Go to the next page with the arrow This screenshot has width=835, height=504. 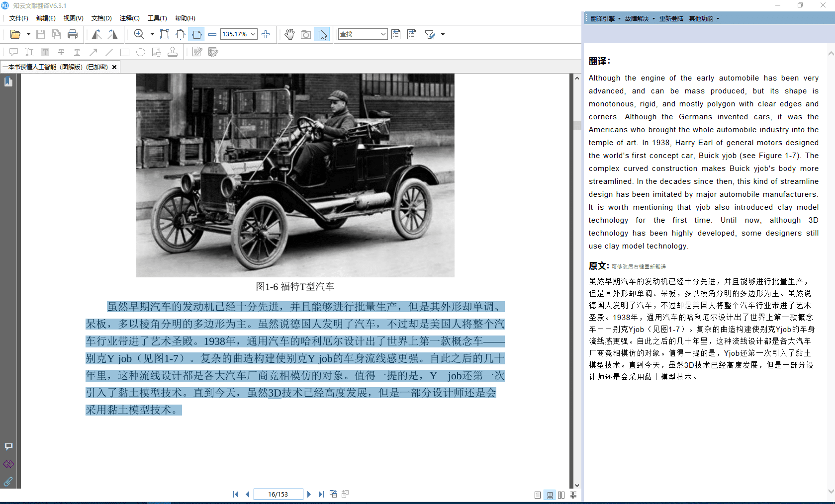(x=309, y=494)
